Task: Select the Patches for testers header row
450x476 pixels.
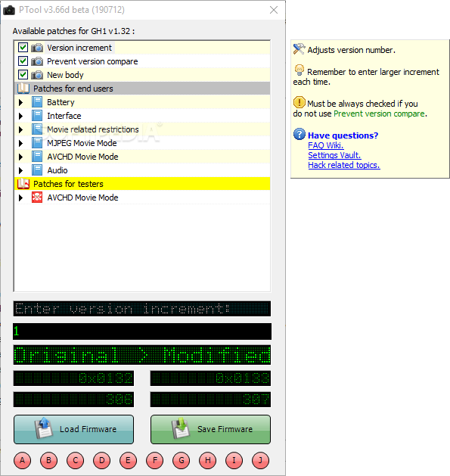Action: pos(142,184)
